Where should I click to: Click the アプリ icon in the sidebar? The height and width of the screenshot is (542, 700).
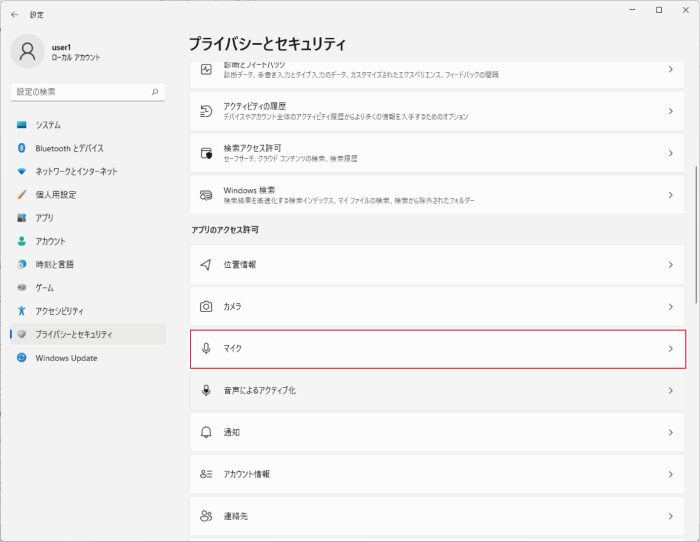coord(21,218)
